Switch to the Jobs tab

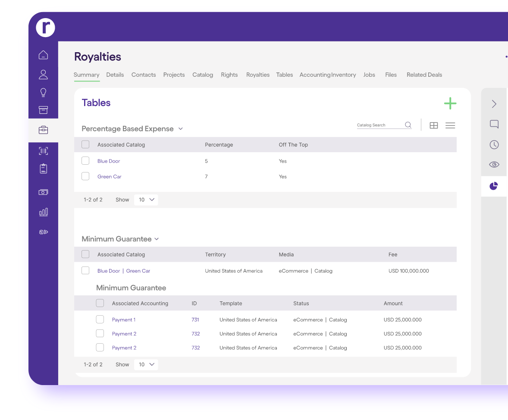pos(369,75)
